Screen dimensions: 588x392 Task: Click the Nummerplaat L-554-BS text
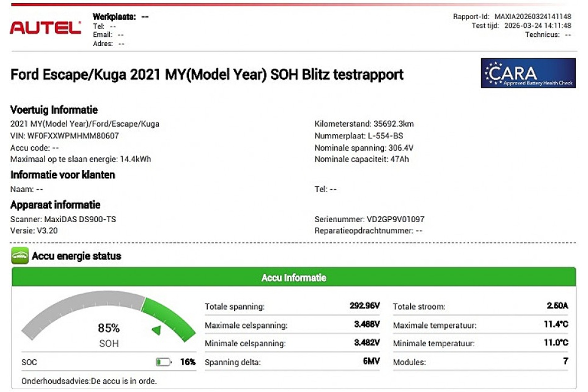point(359,136)
